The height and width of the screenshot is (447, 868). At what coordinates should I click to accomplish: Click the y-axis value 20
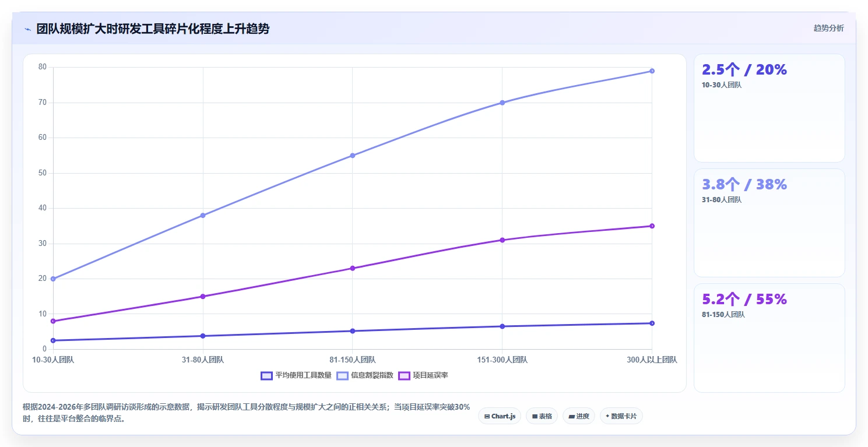coord(43,279)
